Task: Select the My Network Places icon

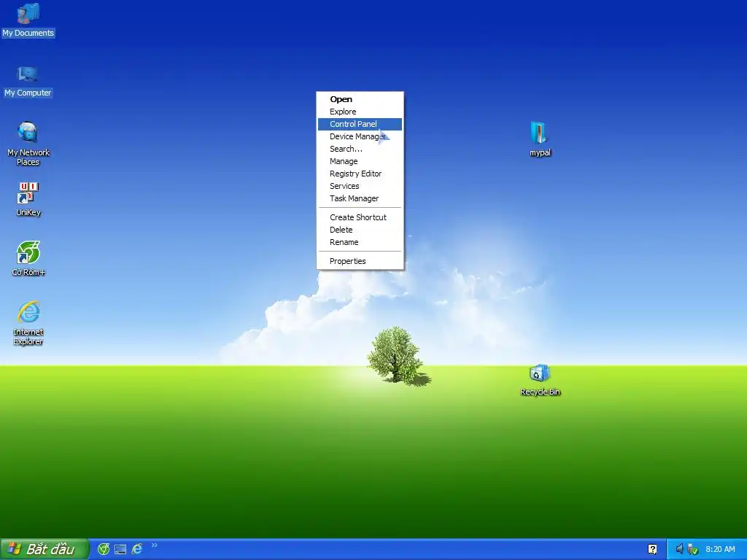Action: [x=28, y=144]
